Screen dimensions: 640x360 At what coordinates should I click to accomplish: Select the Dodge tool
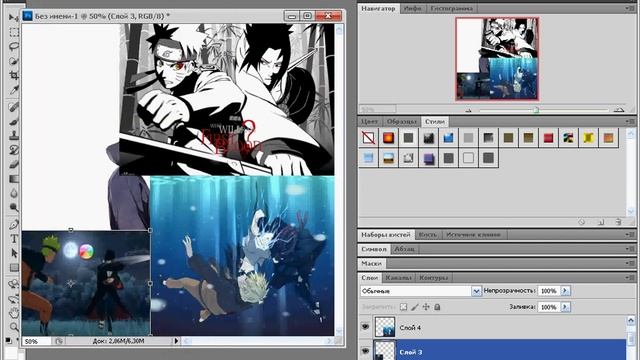click(x=13, y=207)
